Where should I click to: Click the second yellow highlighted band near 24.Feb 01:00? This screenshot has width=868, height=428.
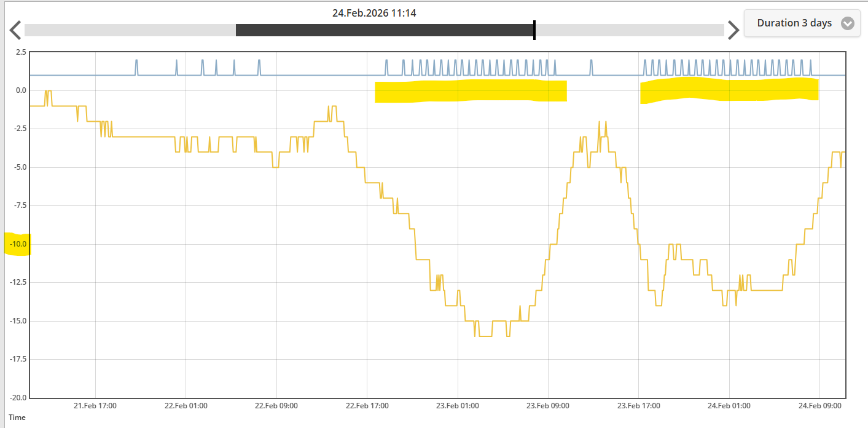click(729, 90)
